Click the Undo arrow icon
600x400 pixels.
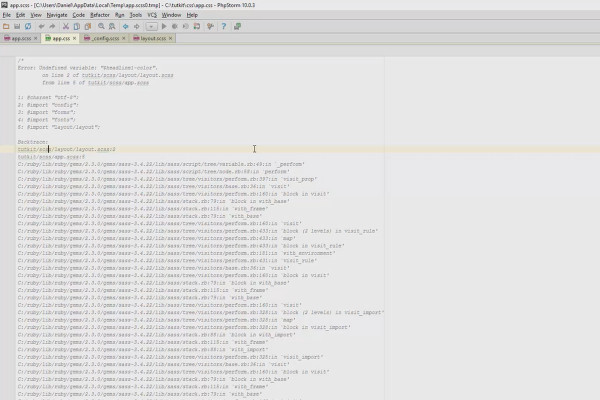pos(41,26)
